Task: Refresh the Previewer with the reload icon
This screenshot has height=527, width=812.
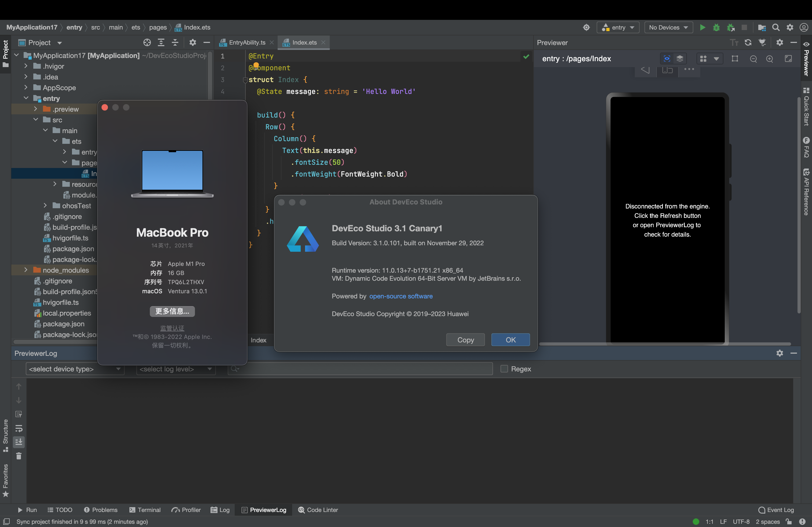Action: [748, 42]
